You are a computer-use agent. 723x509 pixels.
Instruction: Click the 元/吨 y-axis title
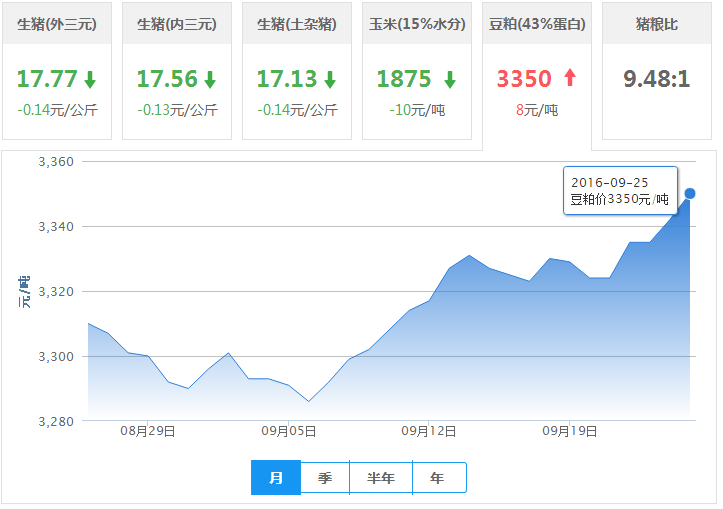(x=24, y=292)
